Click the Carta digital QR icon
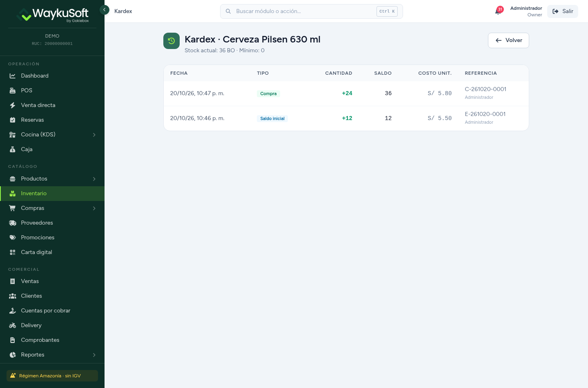 click(x=13, y=252)
